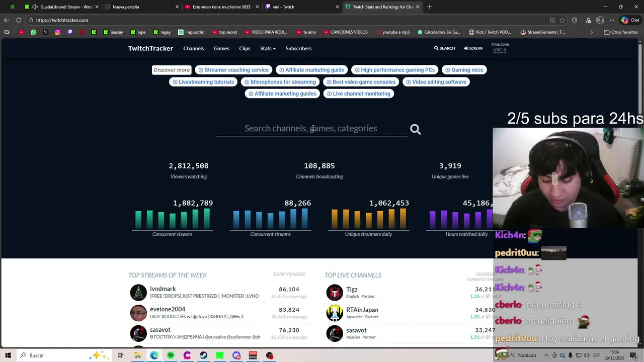Open Best video game consoles link

tap(361, 82)
